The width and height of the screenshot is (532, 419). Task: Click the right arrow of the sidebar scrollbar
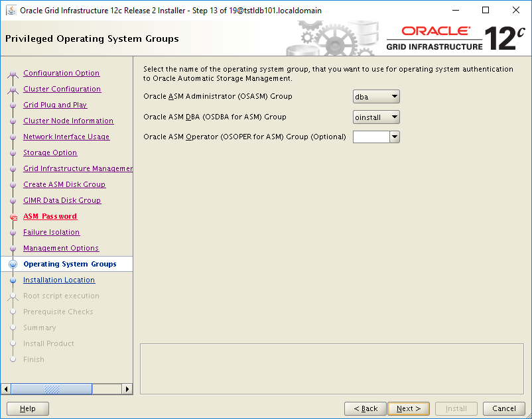click(127, 389)
